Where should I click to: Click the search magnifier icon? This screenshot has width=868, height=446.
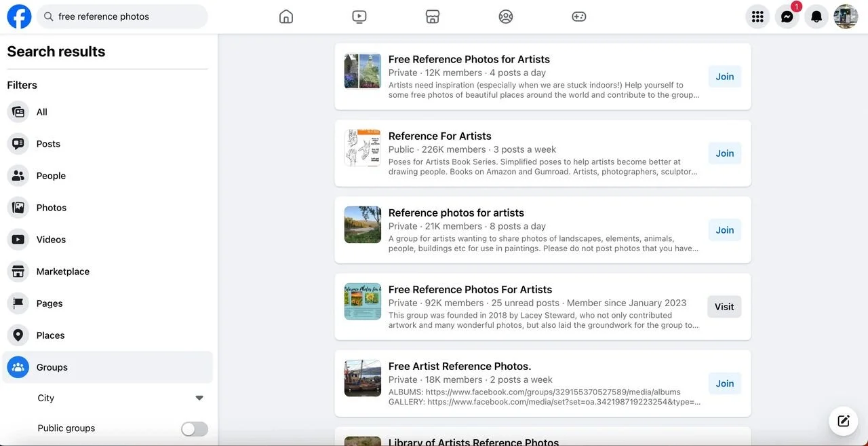[x=48, y=16]
